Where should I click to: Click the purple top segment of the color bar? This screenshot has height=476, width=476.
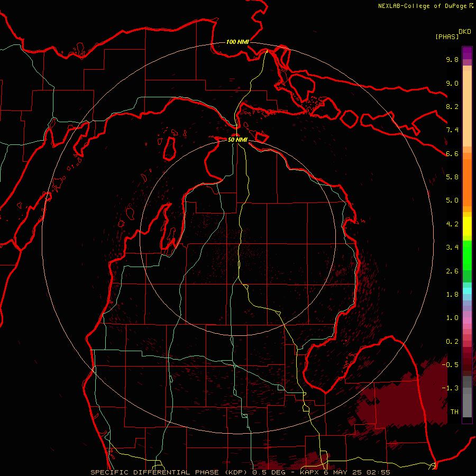tap(467, 53)
